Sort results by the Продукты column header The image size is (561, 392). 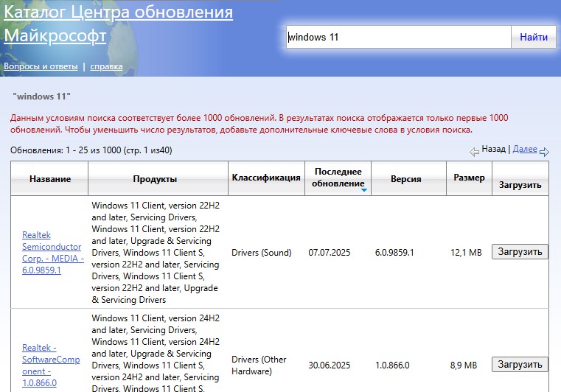coord(155,179)
